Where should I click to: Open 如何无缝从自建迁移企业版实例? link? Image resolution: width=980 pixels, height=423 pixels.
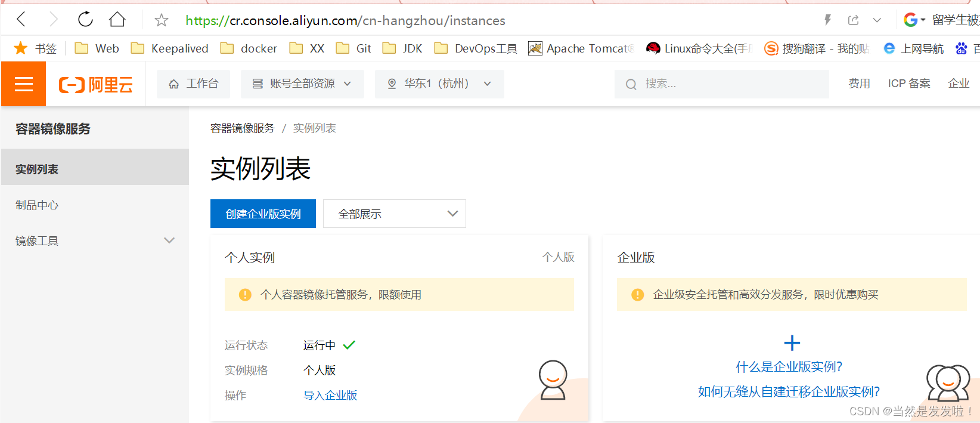[789, 392]
